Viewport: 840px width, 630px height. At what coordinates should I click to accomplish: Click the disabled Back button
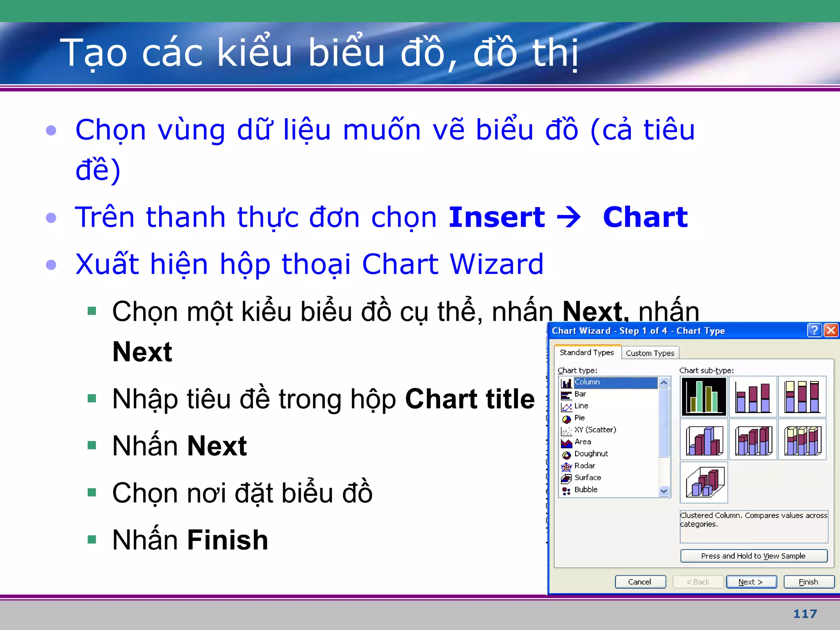(x=698, y=582)
